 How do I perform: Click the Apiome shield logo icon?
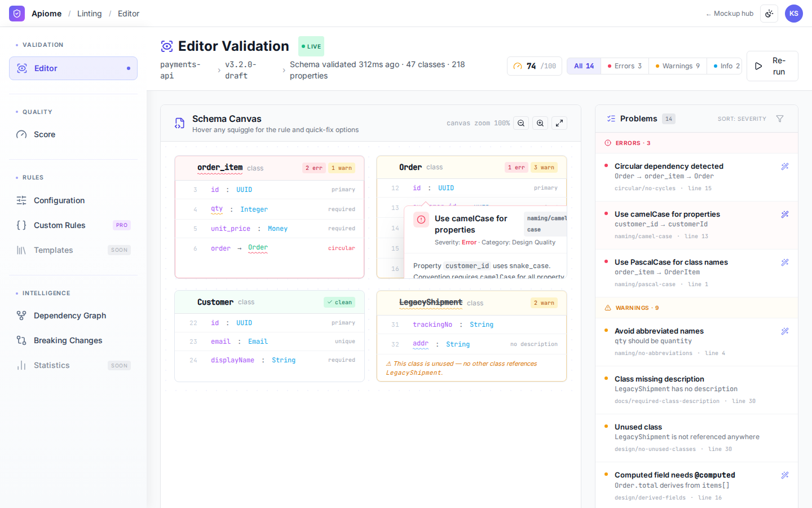[x=17, y=14]
